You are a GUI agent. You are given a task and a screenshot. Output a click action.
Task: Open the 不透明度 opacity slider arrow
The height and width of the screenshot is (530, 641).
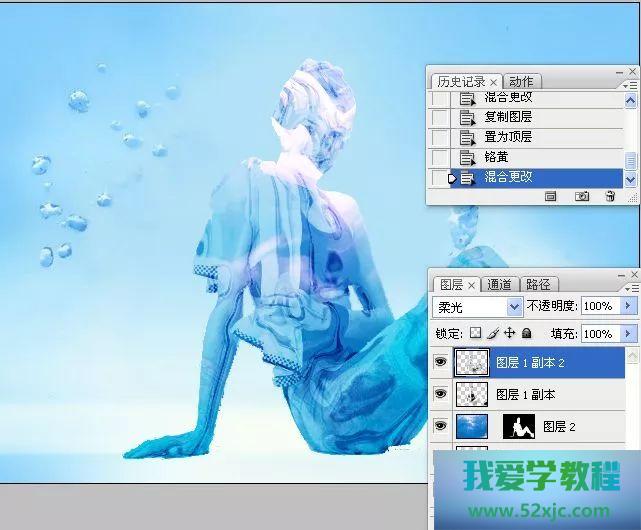tap(629, 306)
